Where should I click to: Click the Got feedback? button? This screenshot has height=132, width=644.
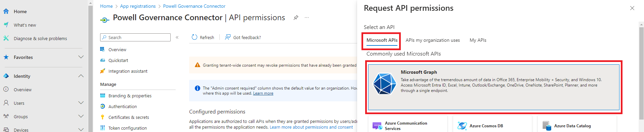(243, 37)
